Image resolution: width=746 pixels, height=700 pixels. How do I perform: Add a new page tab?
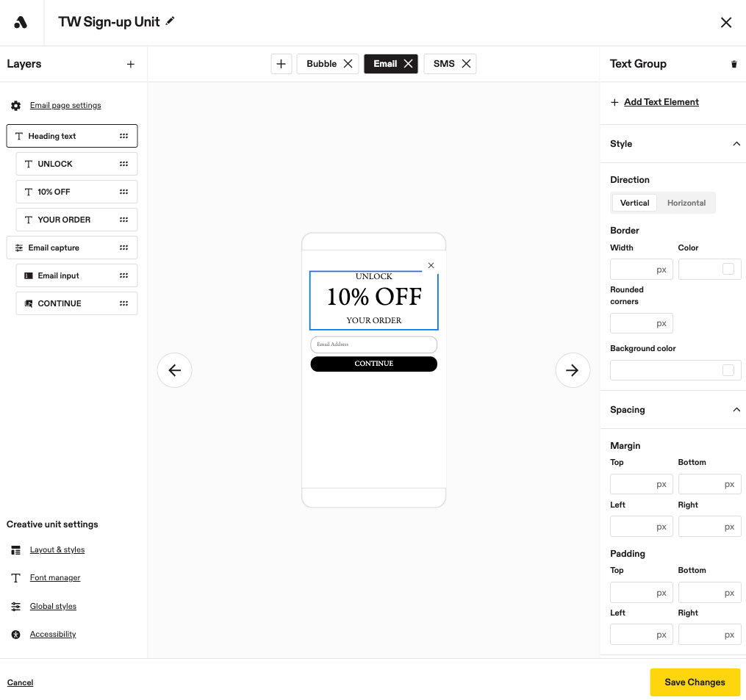281,64
